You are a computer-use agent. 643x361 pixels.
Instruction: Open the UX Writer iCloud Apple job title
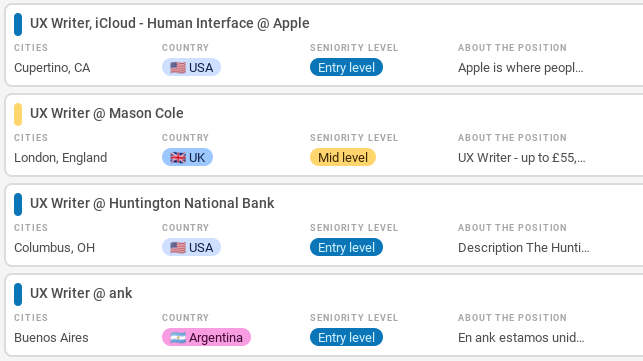[x=169, y=23]
